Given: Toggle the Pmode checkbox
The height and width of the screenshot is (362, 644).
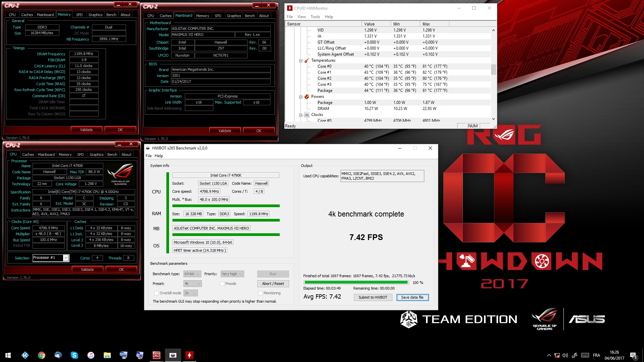Looking at the screenshot, I should pos(222,284).
